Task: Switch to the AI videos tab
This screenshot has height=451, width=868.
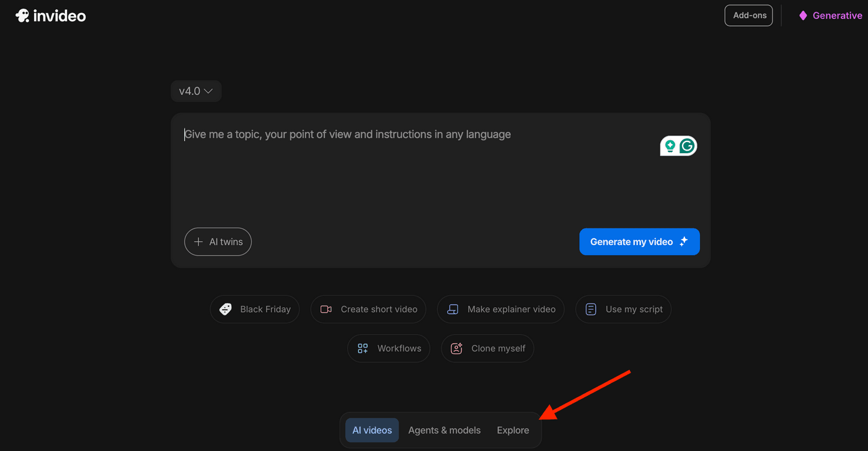Action: pos(372,431)
